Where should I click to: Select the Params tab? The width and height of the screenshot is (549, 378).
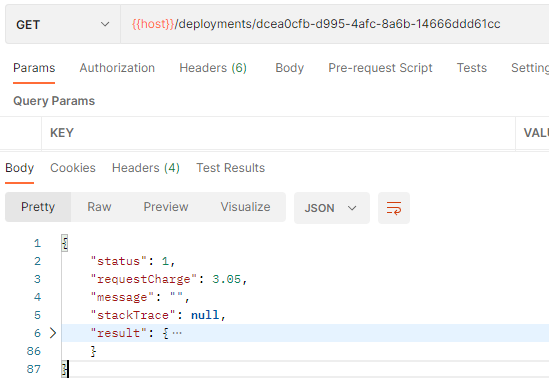click(34, 68)
